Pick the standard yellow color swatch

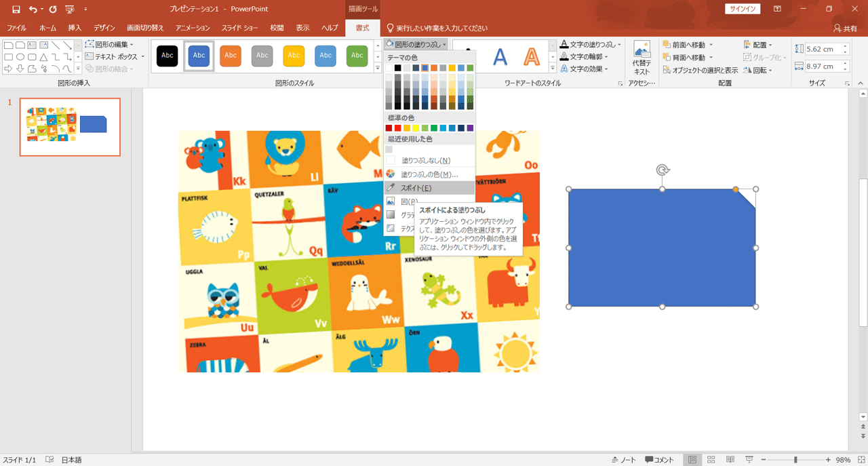(x=416, y=128)
